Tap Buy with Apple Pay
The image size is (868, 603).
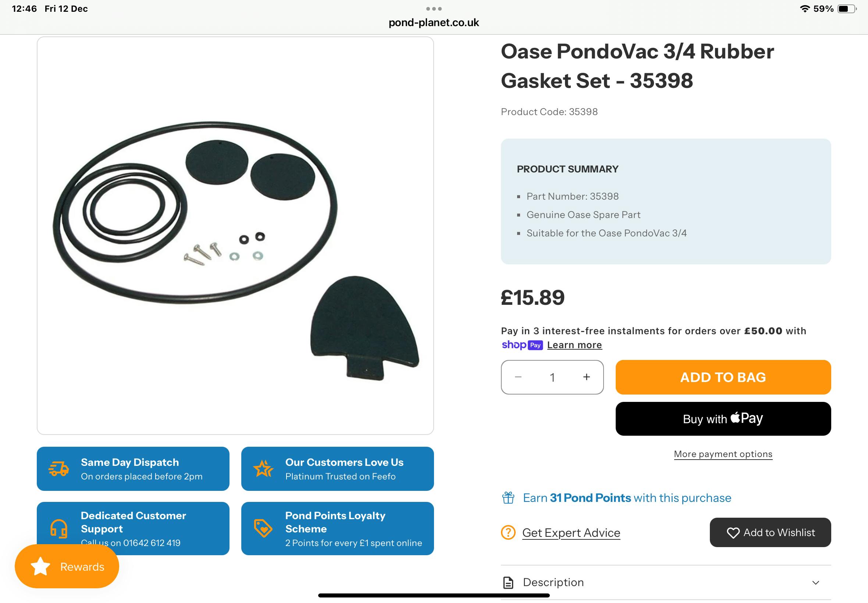click(723, 419)
